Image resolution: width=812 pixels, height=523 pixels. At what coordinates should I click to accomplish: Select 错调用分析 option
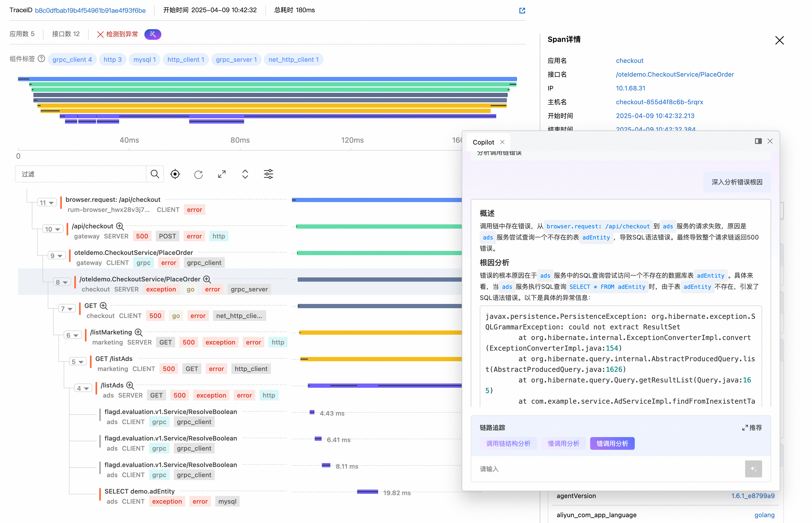click(x=612, y=443)
